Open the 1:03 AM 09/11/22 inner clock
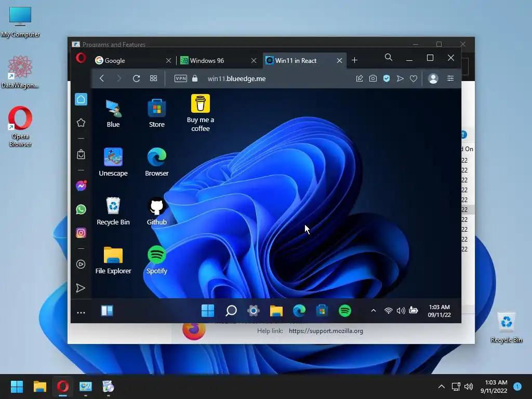The width and height of the screenshot is (532, 399). click(x=439, y=311)
